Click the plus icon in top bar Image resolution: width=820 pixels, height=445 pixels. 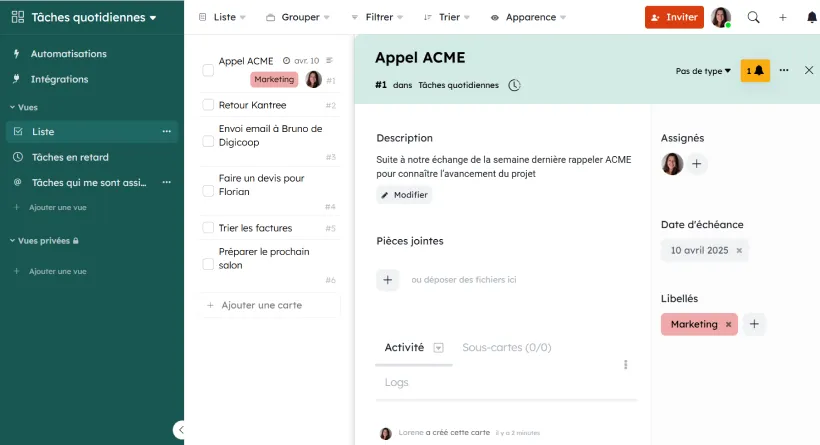coord(782,17)
